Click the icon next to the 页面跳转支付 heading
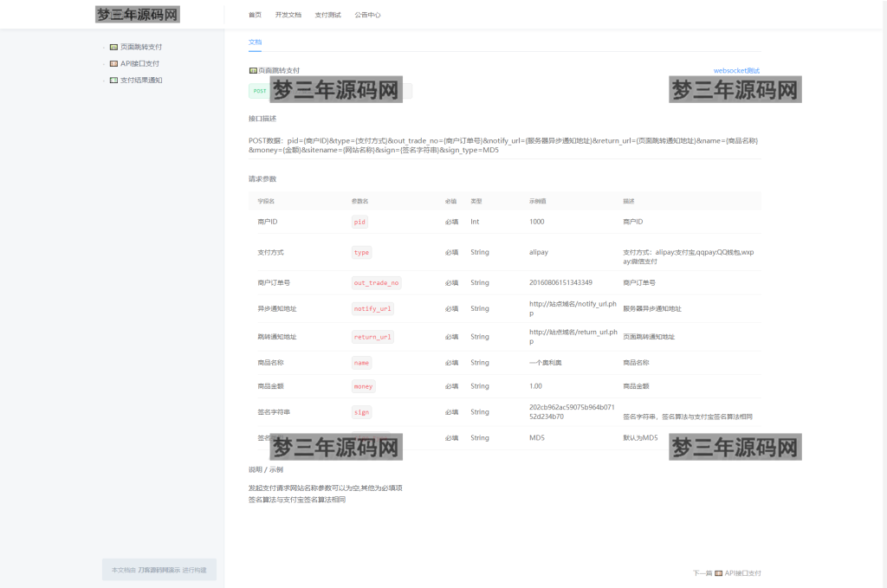This screenshot has width=887, height=588. click(253, 71)
